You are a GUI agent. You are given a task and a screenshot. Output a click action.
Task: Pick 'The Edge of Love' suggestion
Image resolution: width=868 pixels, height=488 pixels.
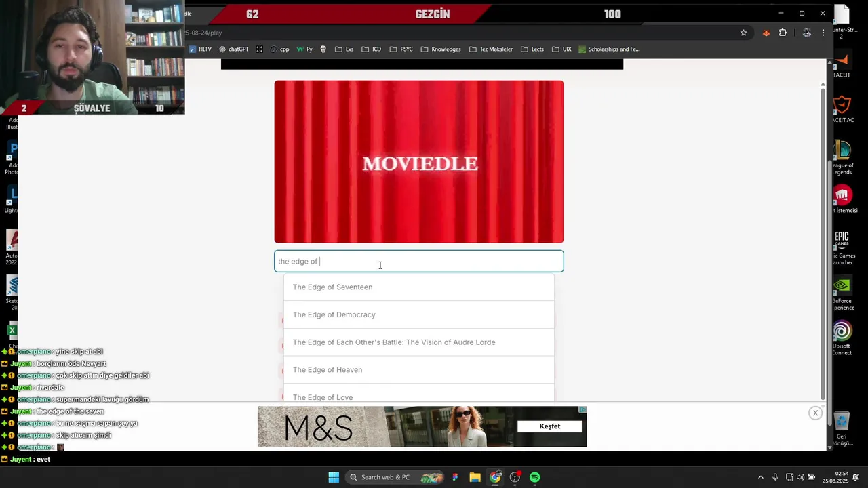(418, 394)
